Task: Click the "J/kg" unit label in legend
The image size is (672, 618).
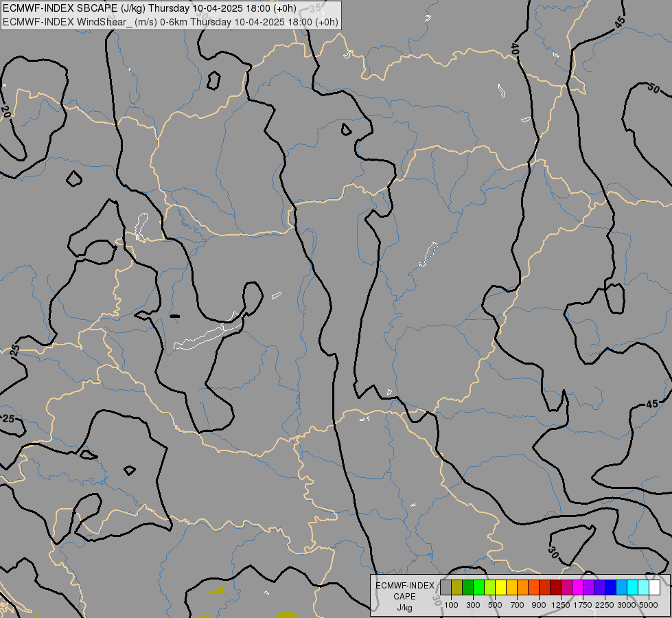Action: [x=404, y=608]
